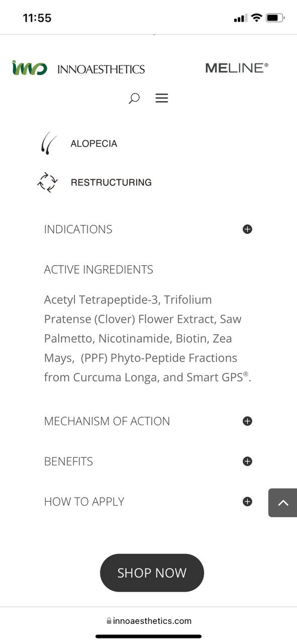Viewport: 297px width, 644px height.
Task: Tap the HOW TO APPLY heading text
Action: pos(84,502)
